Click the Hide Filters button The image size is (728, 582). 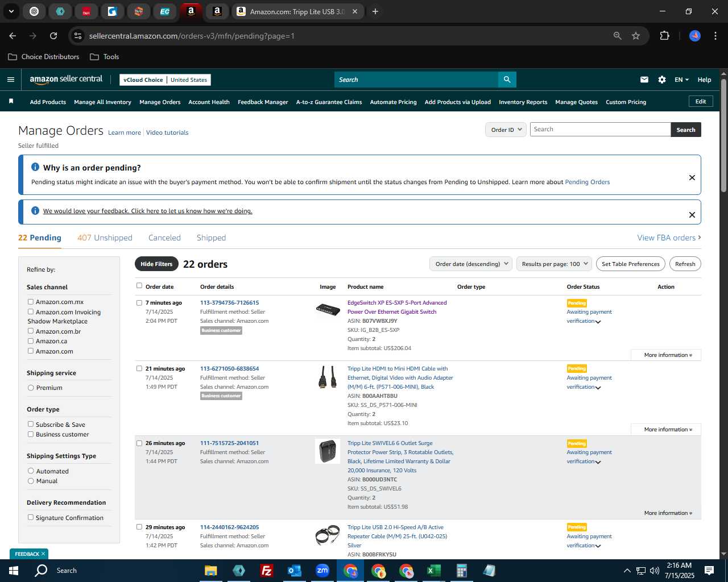click(156, 264)
